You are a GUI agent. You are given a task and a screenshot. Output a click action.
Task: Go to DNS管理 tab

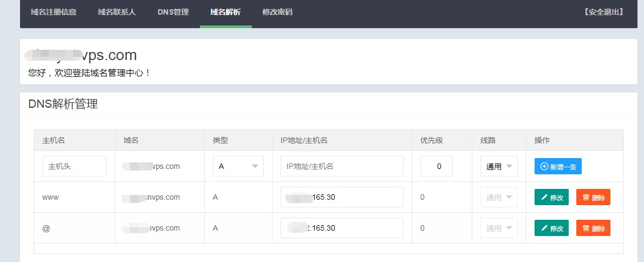pos(173,12)
